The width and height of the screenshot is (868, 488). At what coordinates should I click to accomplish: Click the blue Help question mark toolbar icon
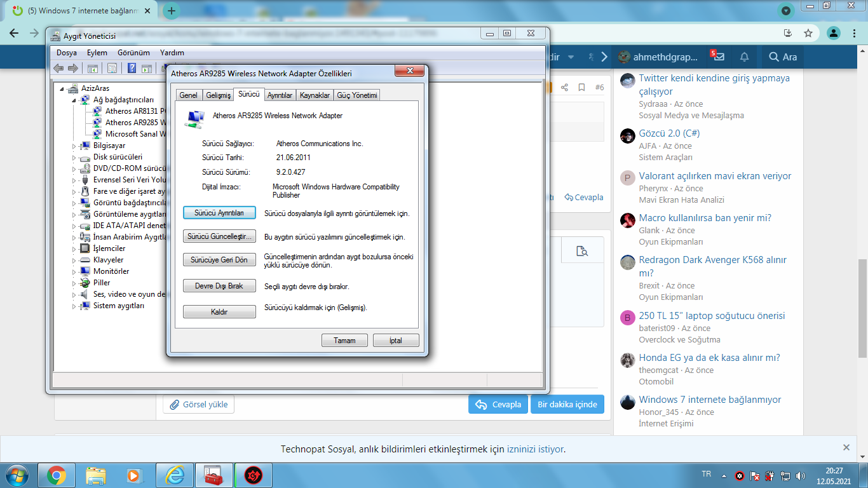132,68
